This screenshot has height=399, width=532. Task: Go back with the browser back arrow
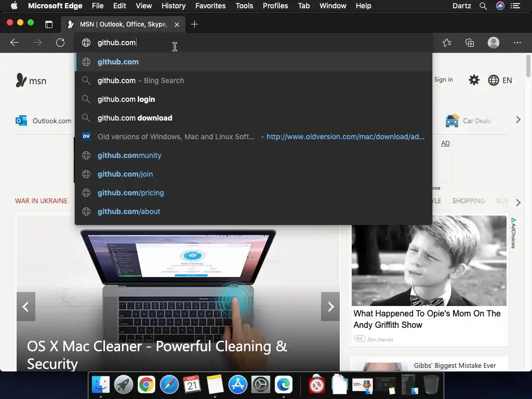coord(14,43)
